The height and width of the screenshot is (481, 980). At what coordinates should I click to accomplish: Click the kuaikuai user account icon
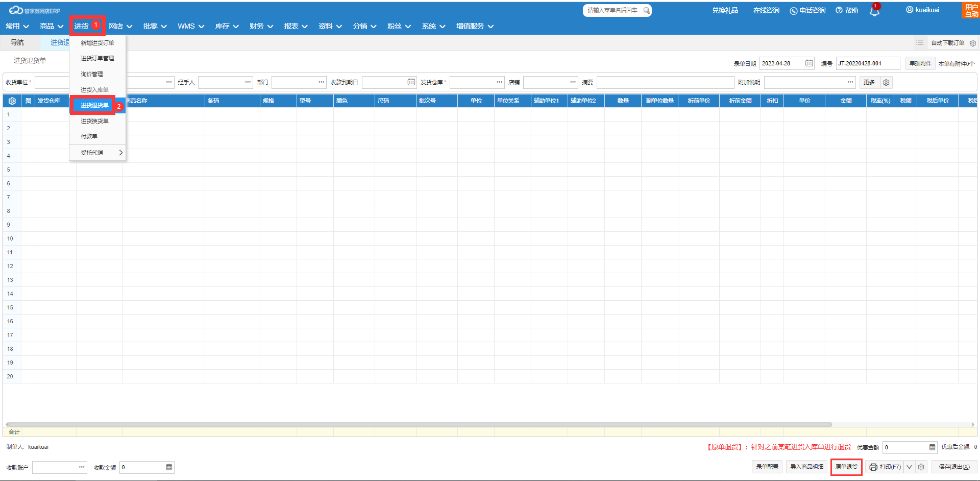click(910, 10)
